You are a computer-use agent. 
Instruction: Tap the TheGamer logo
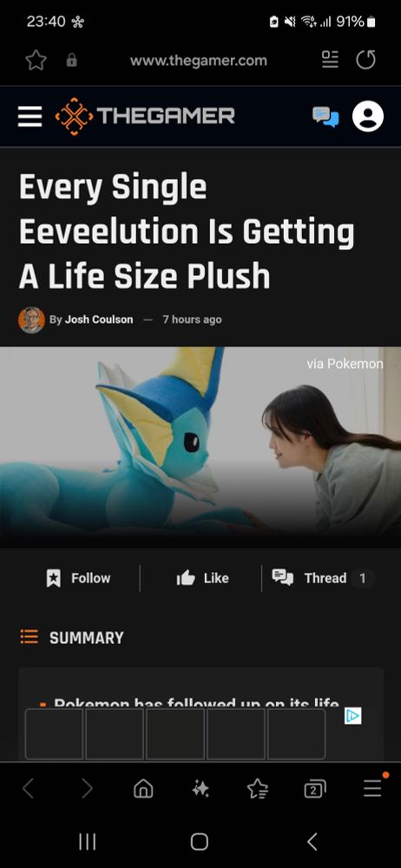pos(145,116)
